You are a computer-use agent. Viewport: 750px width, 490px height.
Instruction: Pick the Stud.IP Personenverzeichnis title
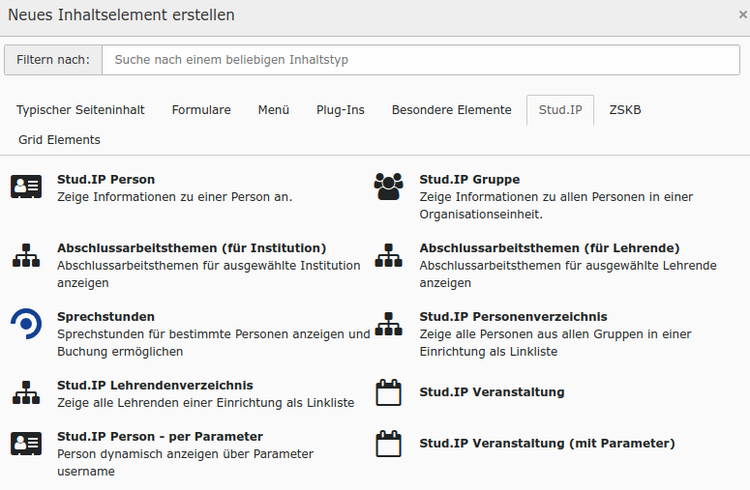pos(513,317)
